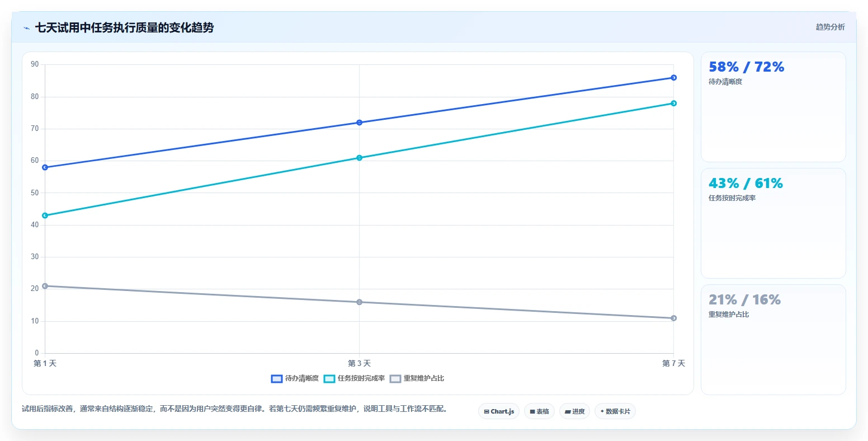868x441 pixels.
Task: Click the 表格 tag chip
Action: point(540,411)
